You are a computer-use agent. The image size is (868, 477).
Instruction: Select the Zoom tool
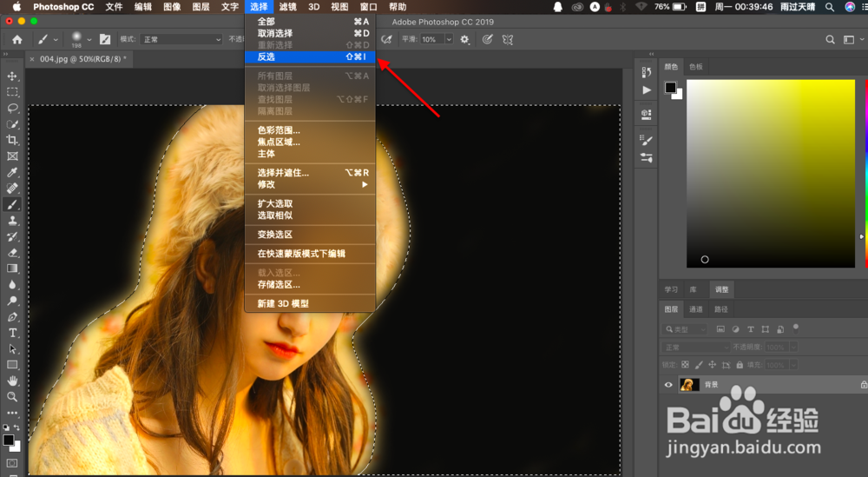[12, 397]
